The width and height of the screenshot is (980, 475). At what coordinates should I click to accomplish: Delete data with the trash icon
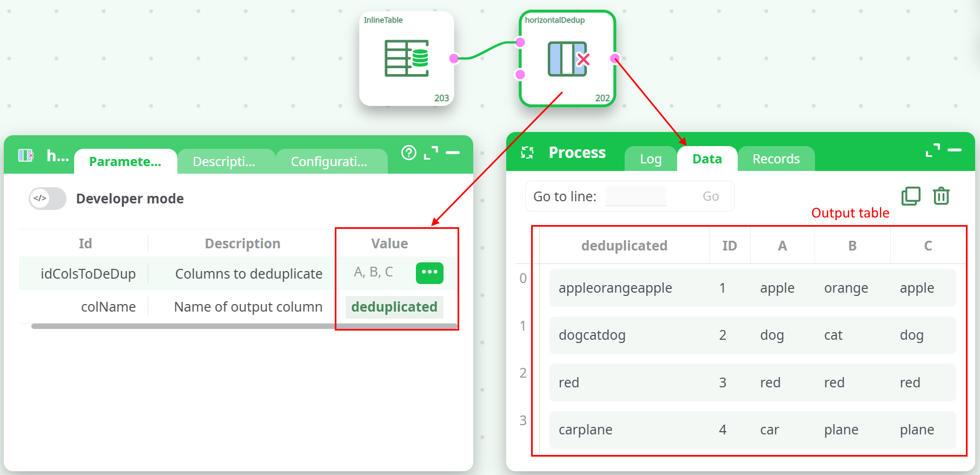coord(941,196)
